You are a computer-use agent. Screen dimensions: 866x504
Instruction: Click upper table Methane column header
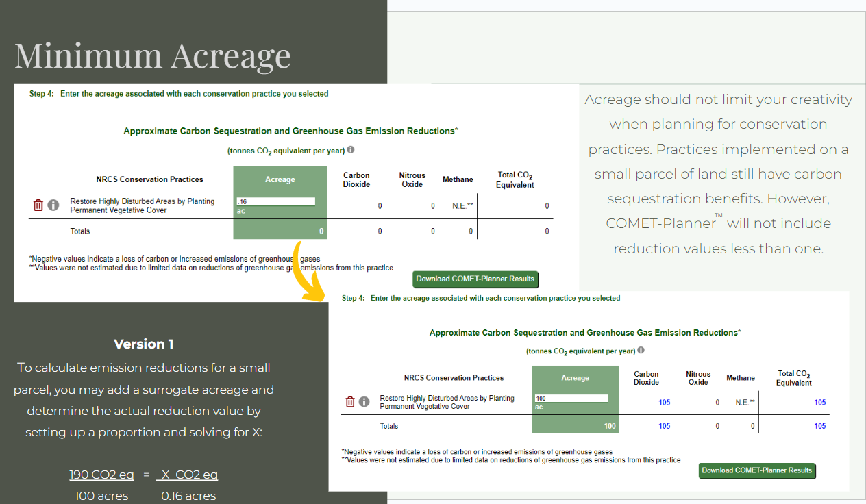[458, 179]
